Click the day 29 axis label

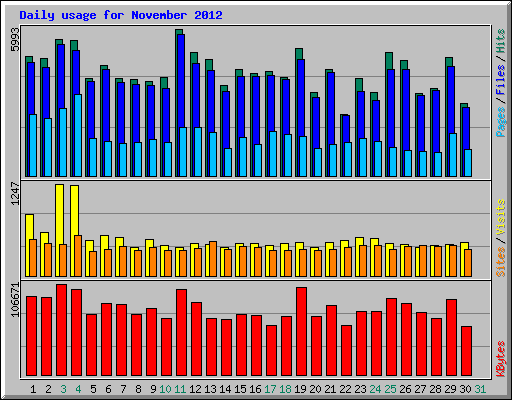(450, 389)
